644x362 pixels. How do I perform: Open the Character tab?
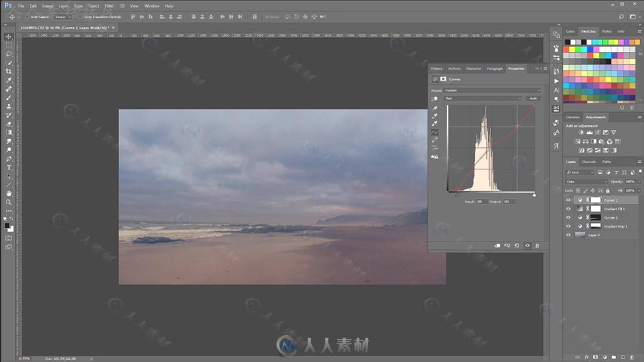tap(473, 69)
